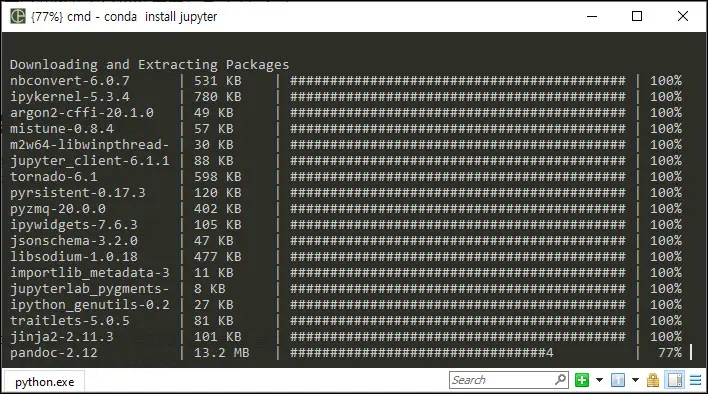Click the pyzmq-20.0.0 package name
The image size is (708, 394).
pos(58,209)
